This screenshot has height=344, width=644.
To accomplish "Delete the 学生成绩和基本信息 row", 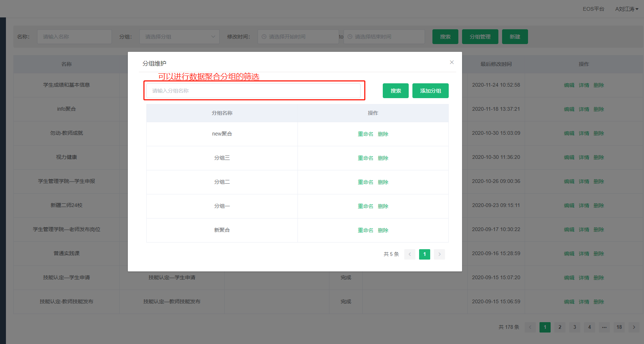I will pos(599,85).
